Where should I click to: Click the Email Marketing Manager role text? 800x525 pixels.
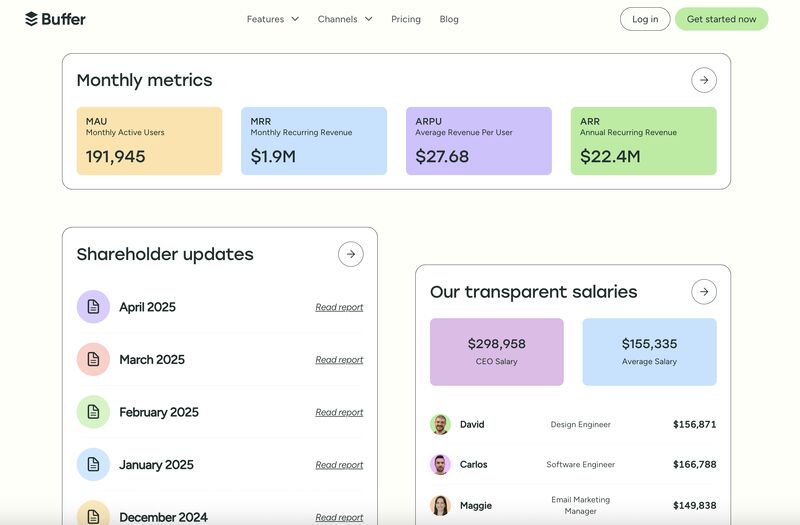coord(581,505)
